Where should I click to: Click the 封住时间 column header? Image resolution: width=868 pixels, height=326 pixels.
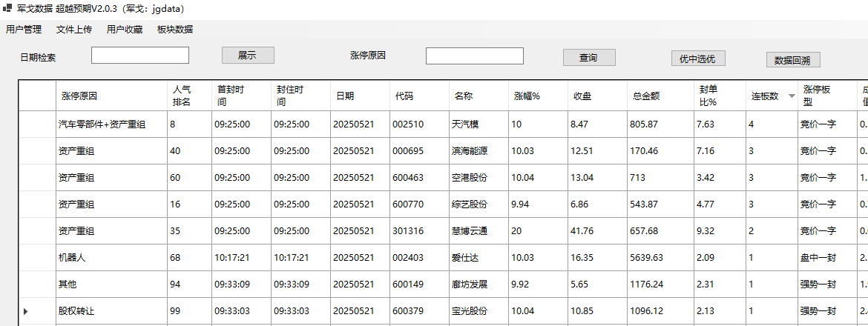pyautogui.click(x=300, y=96)
